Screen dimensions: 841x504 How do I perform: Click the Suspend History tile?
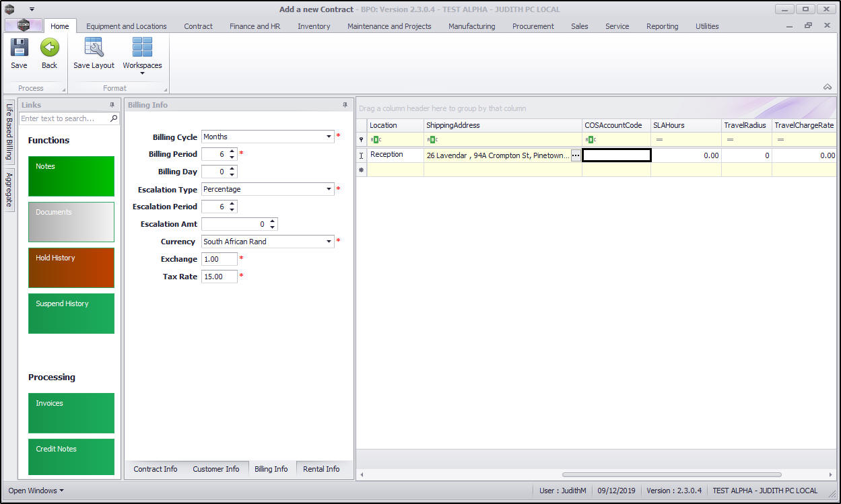pyautogui.click(x=71, y=314)
